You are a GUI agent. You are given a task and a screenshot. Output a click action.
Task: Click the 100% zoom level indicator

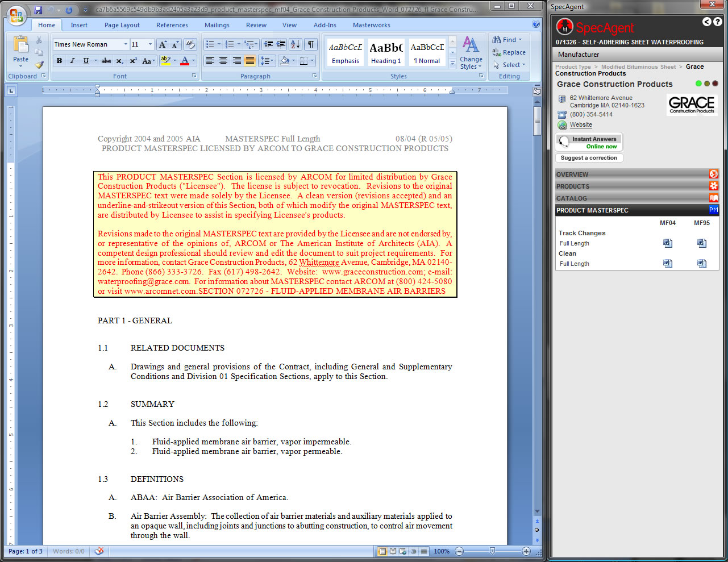click(442, 551)
